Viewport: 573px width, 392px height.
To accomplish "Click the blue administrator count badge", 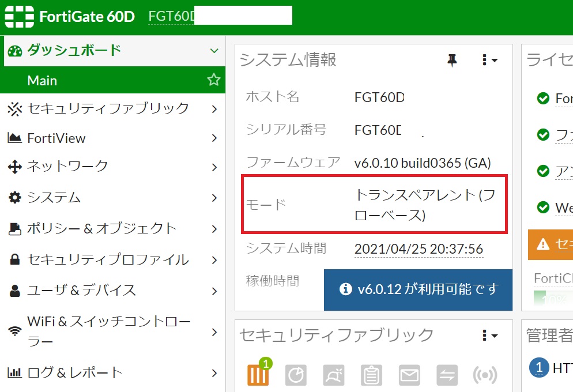I will 539,368.
